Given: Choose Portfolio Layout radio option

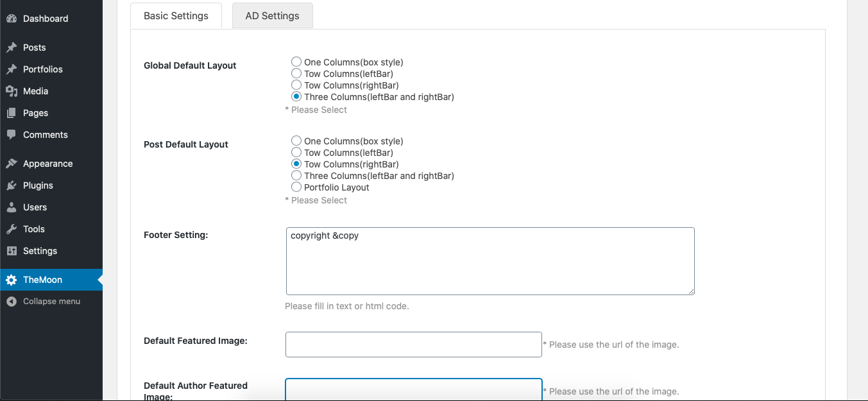Looking at the screenshot, I should pos(296,187).
